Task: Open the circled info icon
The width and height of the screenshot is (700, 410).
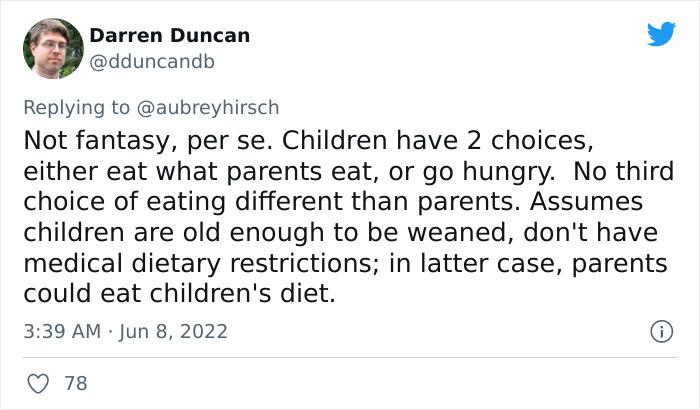Action: (661, 331)
